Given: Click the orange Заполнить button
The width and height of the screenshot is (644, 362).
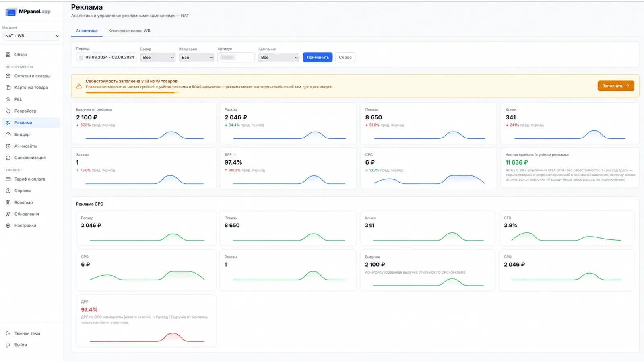Looking at the screenshot, I should 616,86.
